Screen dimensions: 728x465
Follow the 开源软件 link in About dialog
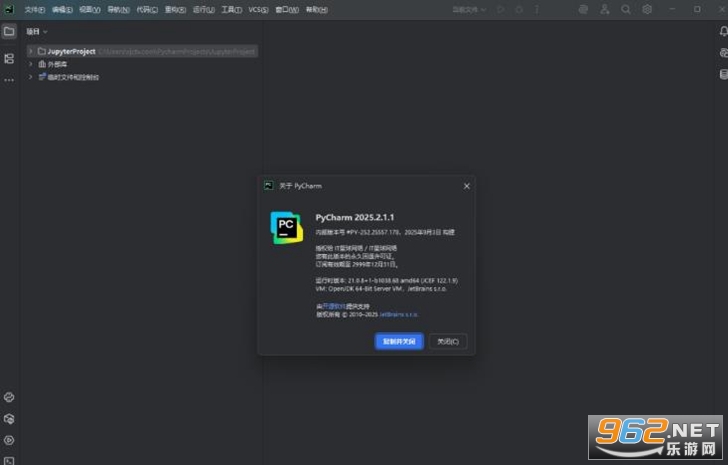pyautogui.click(x=334, y=306)
